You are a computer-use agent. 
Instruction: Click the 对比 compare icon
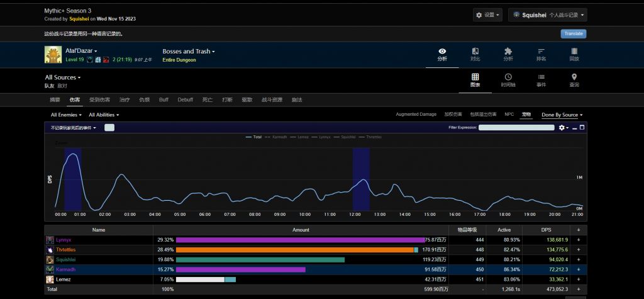pos(475,51)
